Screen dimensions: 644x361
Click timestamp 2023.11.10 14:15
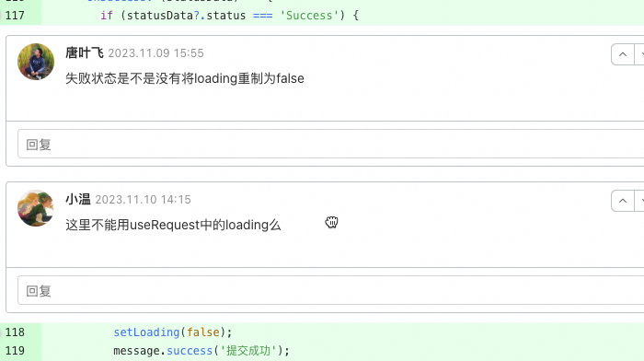tap(143, 200)
